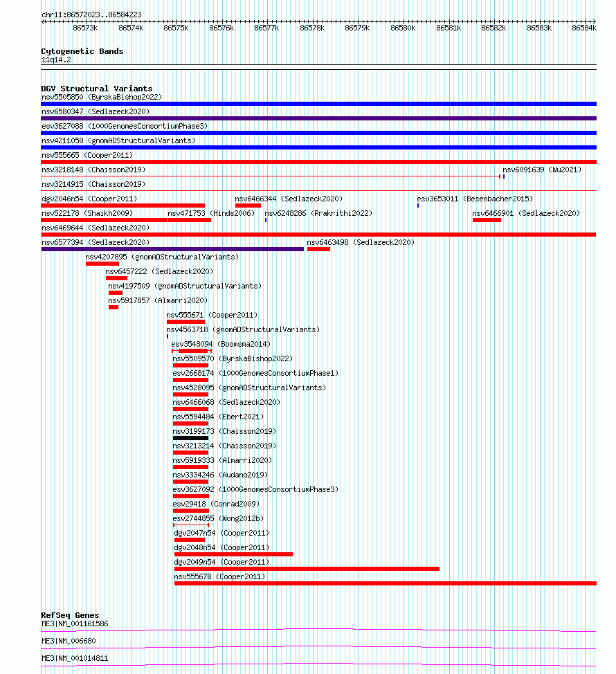Click nsv5919333 (Almarri2020) label
Viewport: 616px width, 674px height.
click(222, 461)
